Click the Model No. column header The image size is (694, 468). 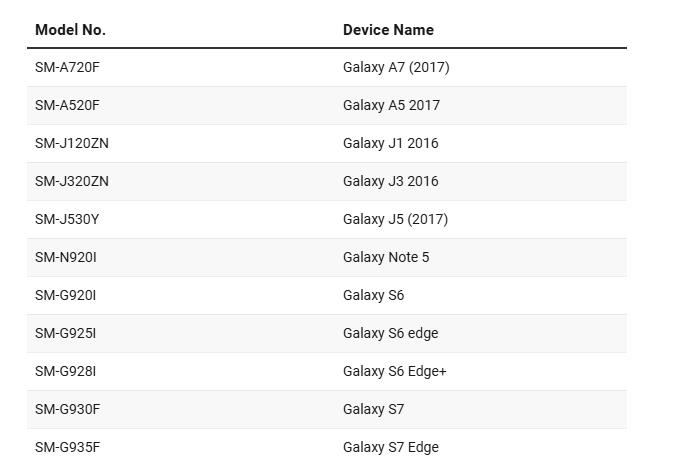tap(70, 30)
